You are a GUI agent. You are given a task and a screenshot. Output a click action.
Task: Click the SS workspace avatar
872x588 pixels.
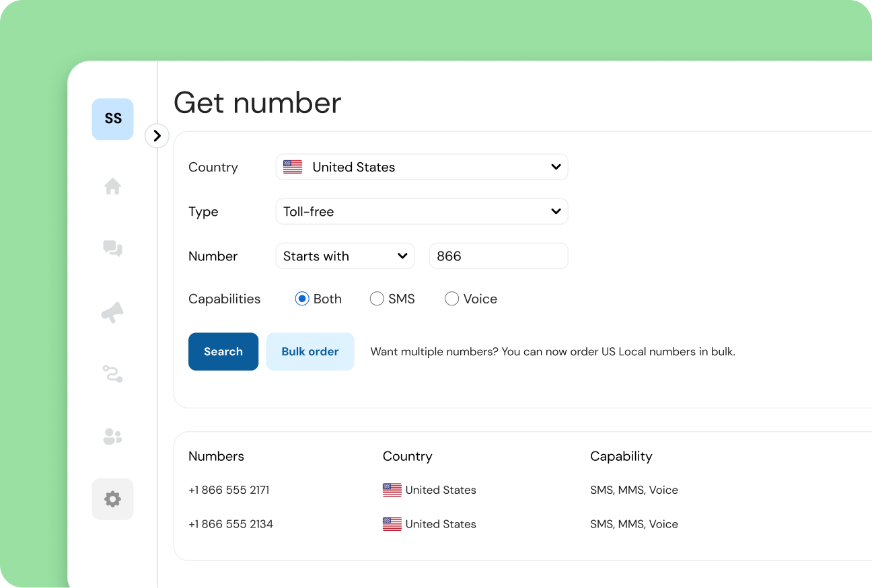(112, 119)
